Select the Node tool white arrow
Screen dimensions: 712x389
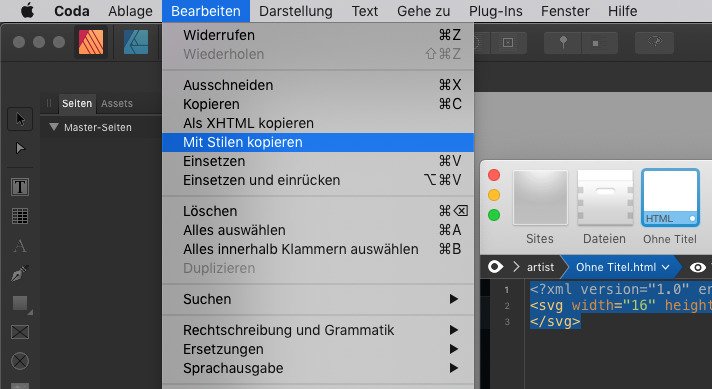(20, 148)
